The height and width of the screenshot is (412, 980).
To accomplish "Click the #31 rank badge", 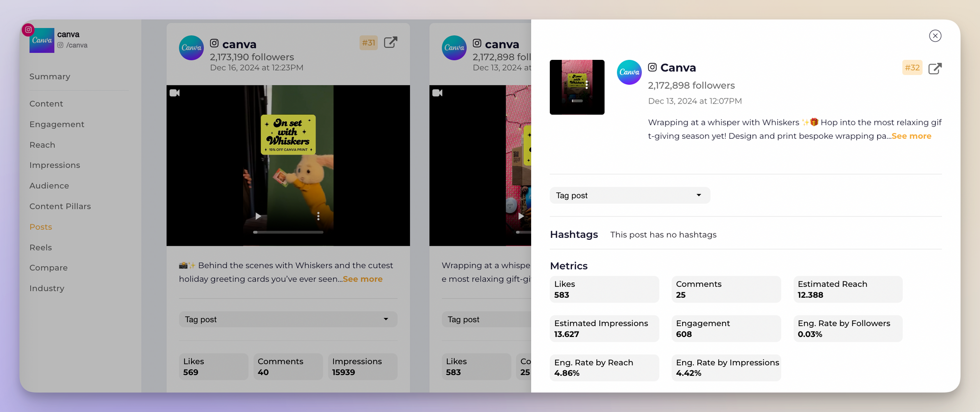I will click(x=368, y=43).
